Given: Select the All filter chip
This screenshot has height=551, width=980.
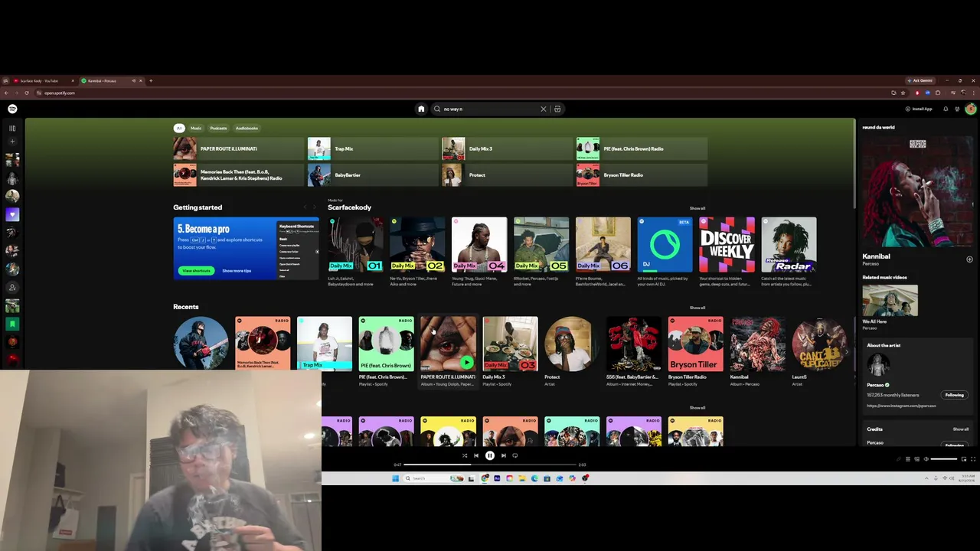Looking at the screenshot, I should coord(179,128).
